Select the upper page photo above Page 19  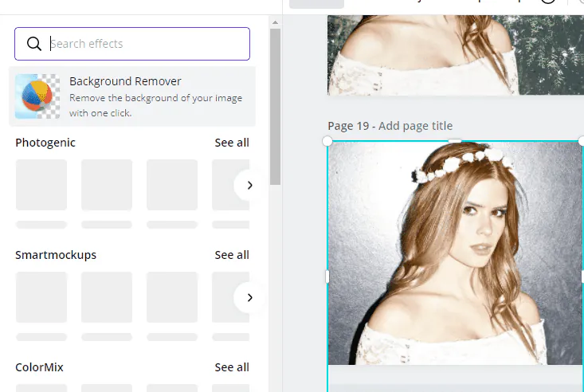pos(456,55)
